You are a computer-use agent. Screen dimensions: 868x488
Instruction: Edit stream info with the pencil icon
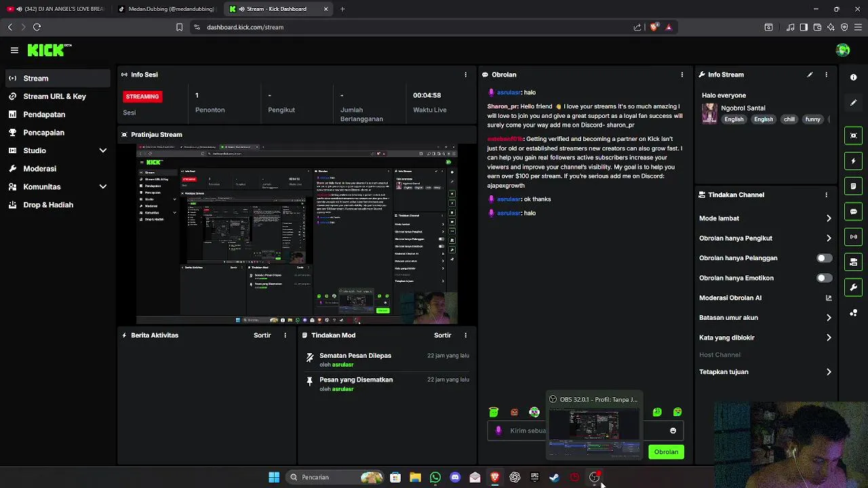pos(810,75)
